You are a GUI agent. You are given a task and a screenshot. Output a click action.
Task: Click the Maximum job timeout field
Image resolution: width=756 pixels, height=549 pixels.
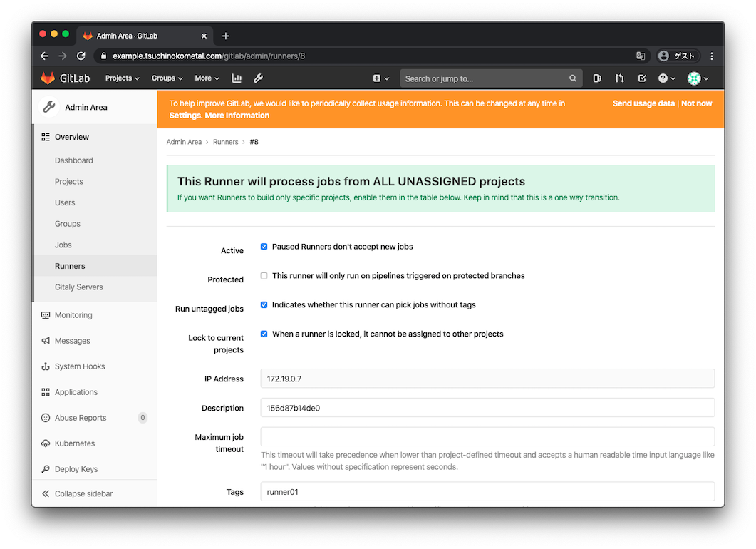coord(487,436)
